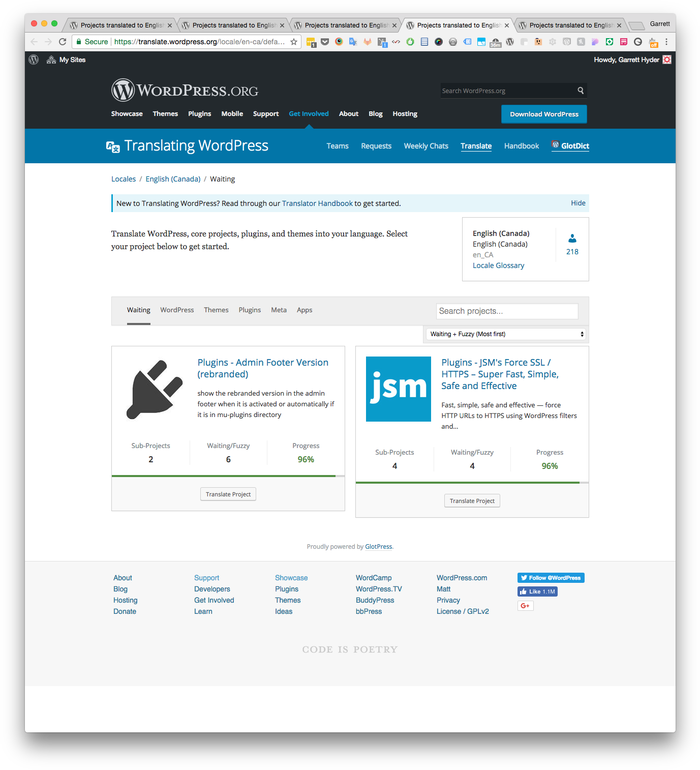Click the browser forward arrow
The image size is (700, 770).
(48, 42)
